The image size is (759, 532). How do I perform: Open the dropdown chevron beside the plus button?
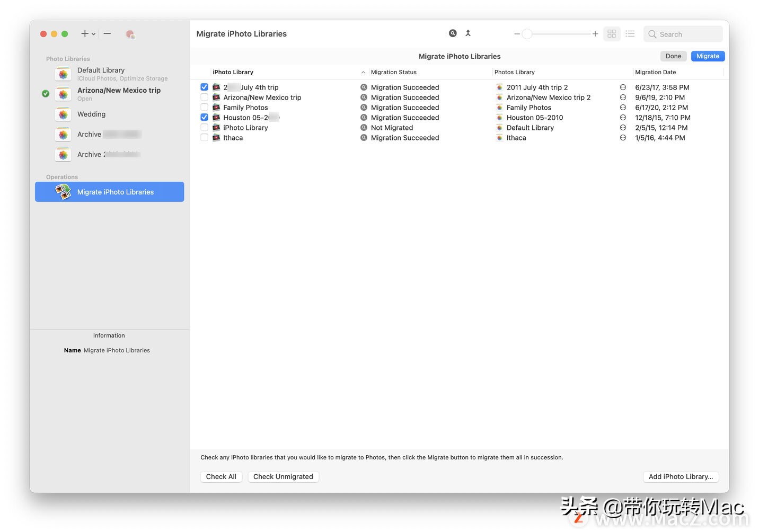pos(94,34)
